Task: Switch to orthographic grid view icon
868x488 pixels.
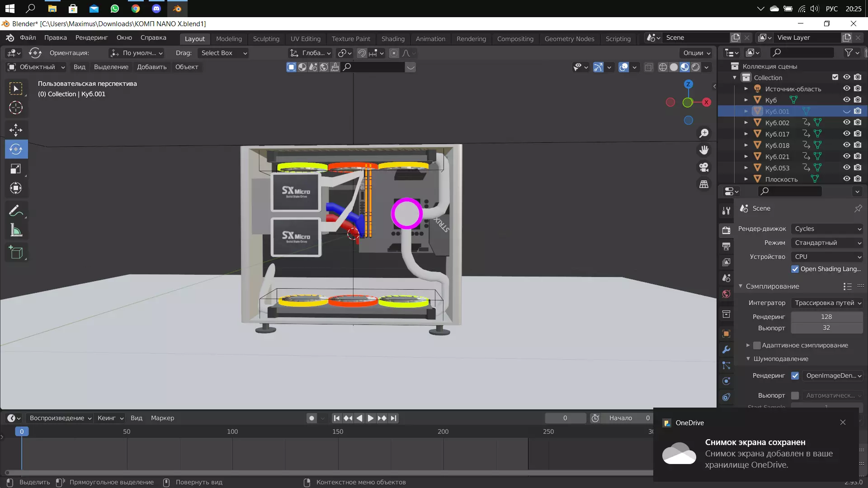Action: [704, 184]
